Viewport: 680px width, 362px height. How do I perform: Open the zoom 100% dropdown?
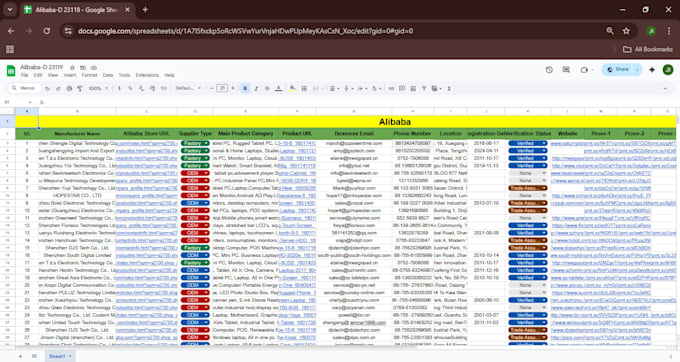pyautogui.click(x=98, y=88)
